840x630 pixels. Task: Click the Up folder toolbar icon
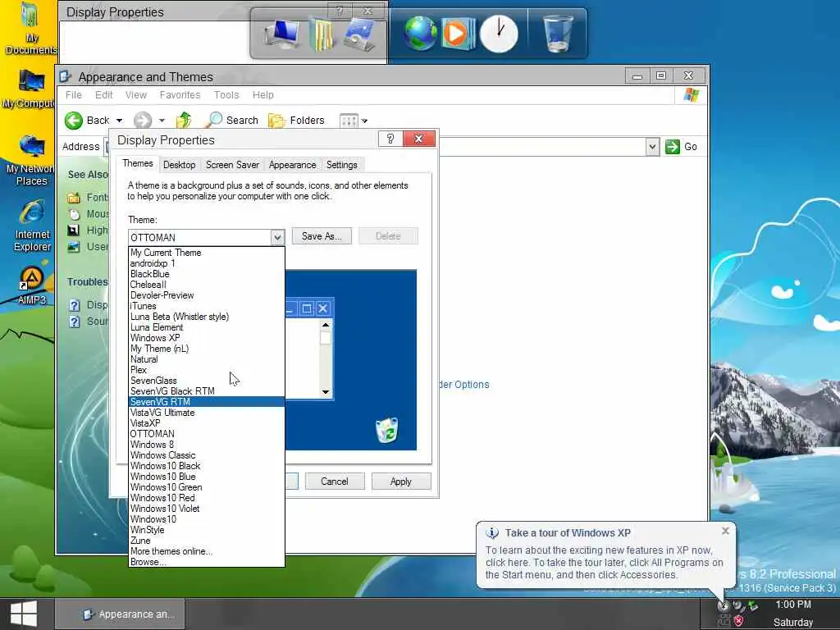(x=184, y=120)
